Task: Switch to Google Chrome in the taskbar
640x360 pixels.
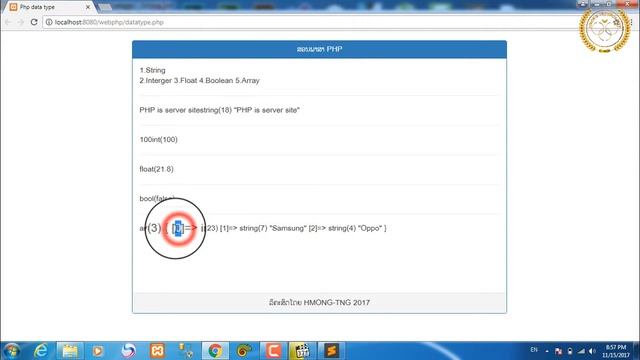Action: click(215, 351)
